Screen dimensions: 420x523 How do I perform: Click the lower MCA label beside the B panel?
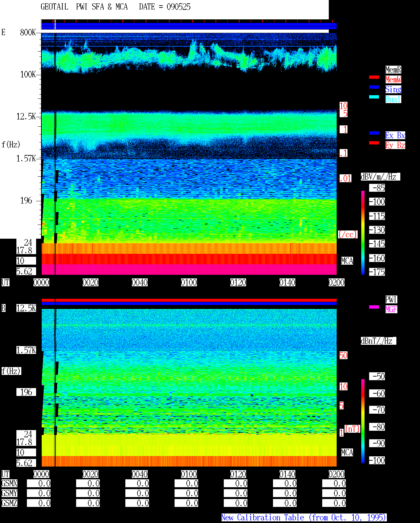[x=347, y=452]
